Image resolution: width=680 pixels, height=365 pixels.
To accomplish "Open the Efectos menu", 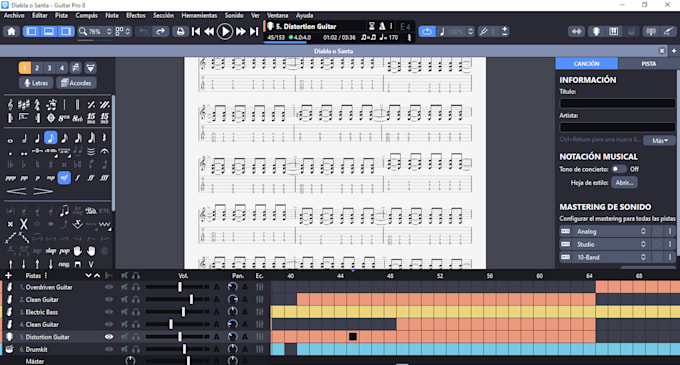I will pyautogui.click(x=136, y=15).
